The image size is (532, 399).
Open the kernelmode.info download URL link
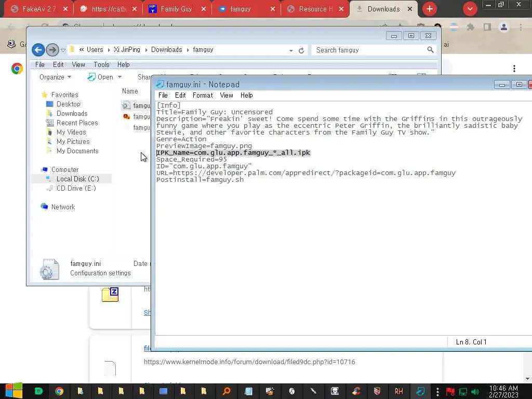point(249,362)
